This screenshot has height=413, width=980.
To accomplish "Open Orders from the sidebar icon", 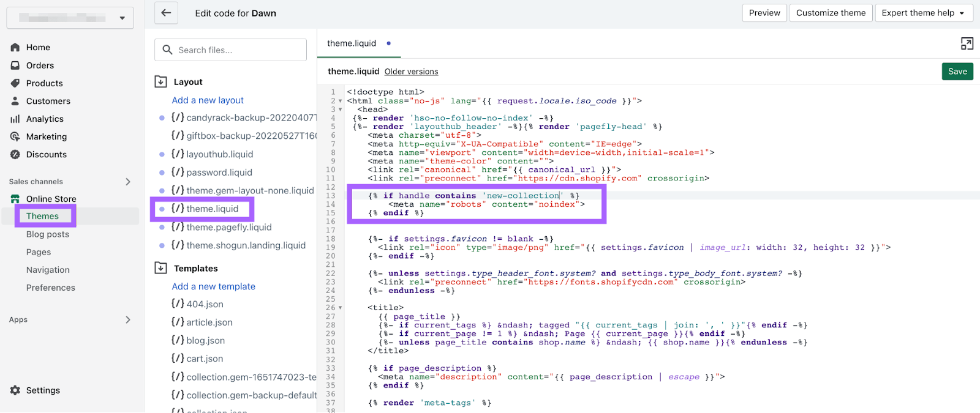I will pos(15,65).
